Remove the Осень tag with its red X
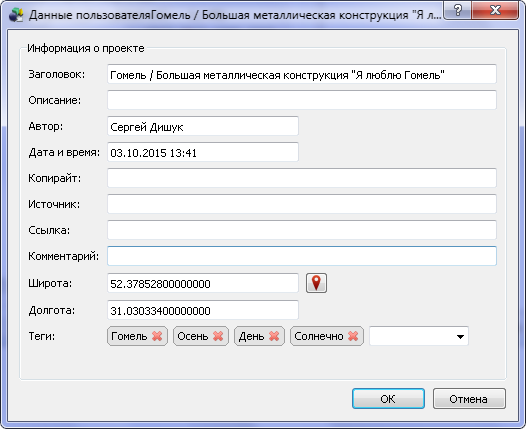 point(218,336)
